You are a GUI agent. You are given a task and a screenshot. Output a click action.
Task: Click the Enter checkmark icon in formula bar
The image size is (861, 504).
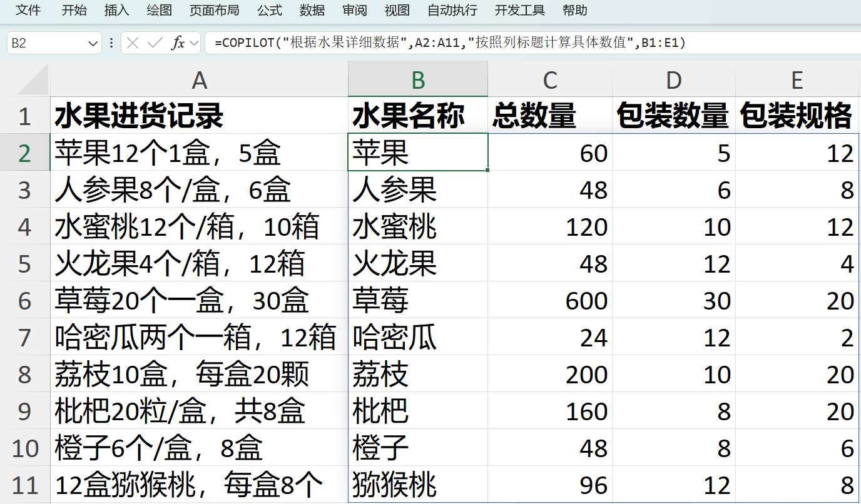click(155, 43)
